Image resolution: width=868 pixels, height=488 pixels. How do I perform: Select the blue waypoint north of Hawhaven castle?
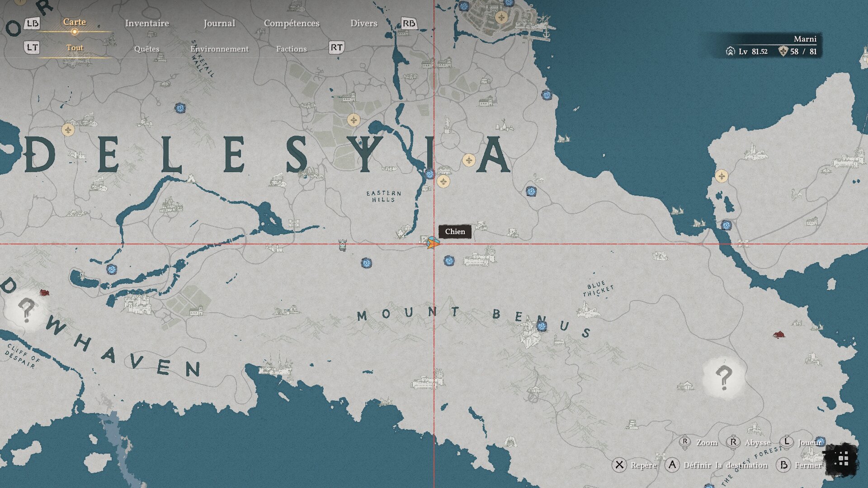tap(112, 269)
